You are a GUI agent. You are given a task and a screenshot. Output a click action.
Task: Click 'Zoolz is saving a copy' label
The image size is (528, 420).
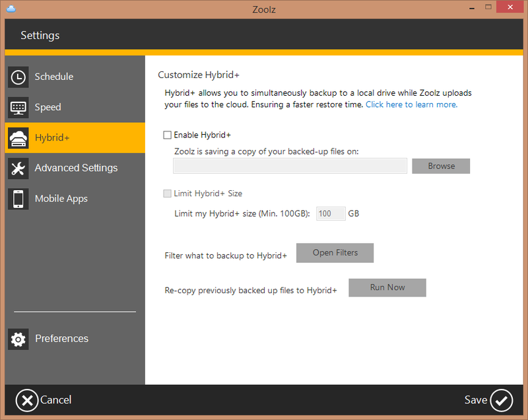(267, 152)
